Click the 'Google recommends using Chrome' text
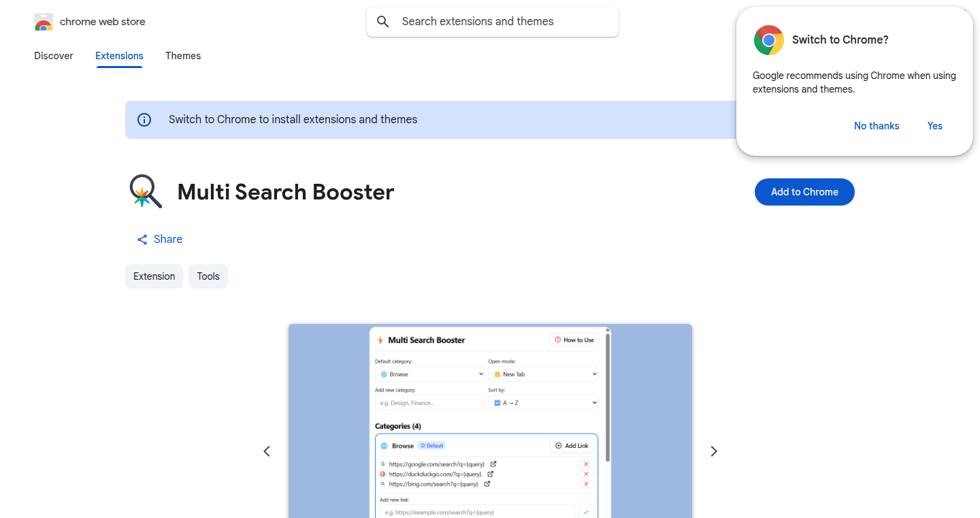Viewport: 980px width, 518px height. 854,82
